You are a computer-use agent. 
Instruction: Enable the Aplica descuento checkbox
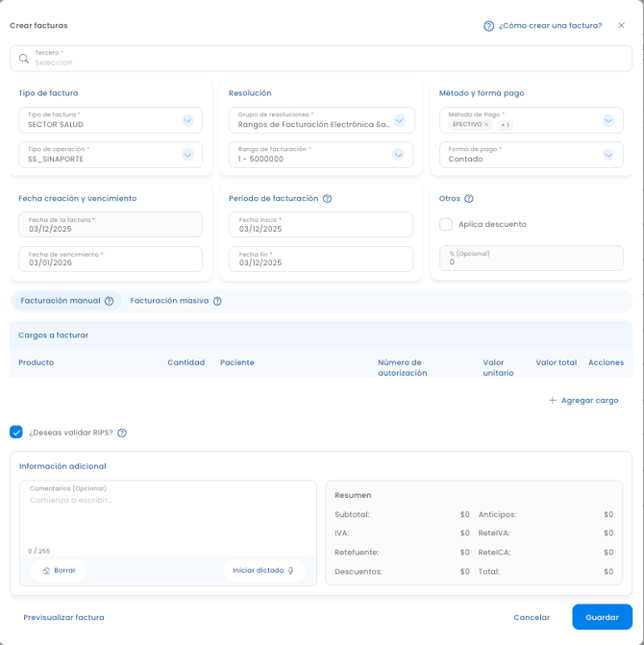446,224
